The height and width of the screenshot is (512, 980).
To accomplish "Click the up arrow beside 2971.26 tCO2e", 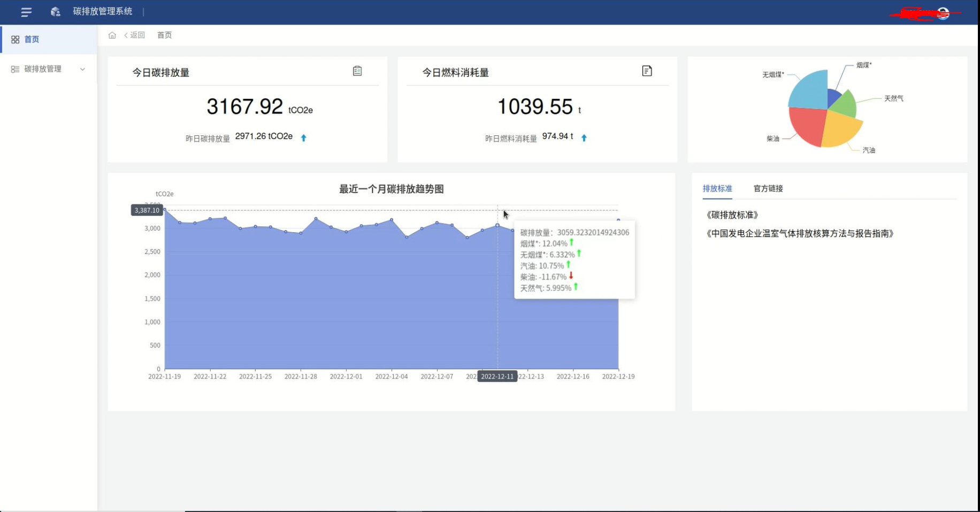I will 303,138.
